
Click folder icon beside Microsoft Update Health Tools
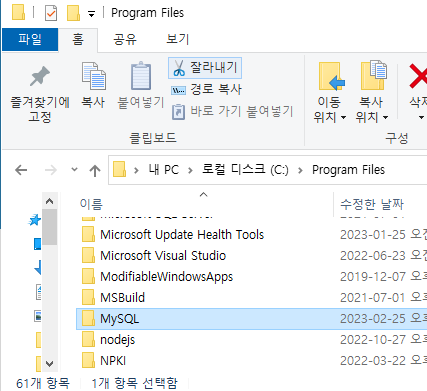pyautogui.click(x=88, y=234)
